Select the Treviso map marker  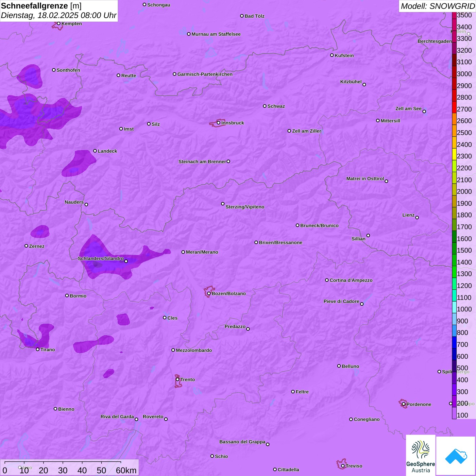tap(343, 466)
